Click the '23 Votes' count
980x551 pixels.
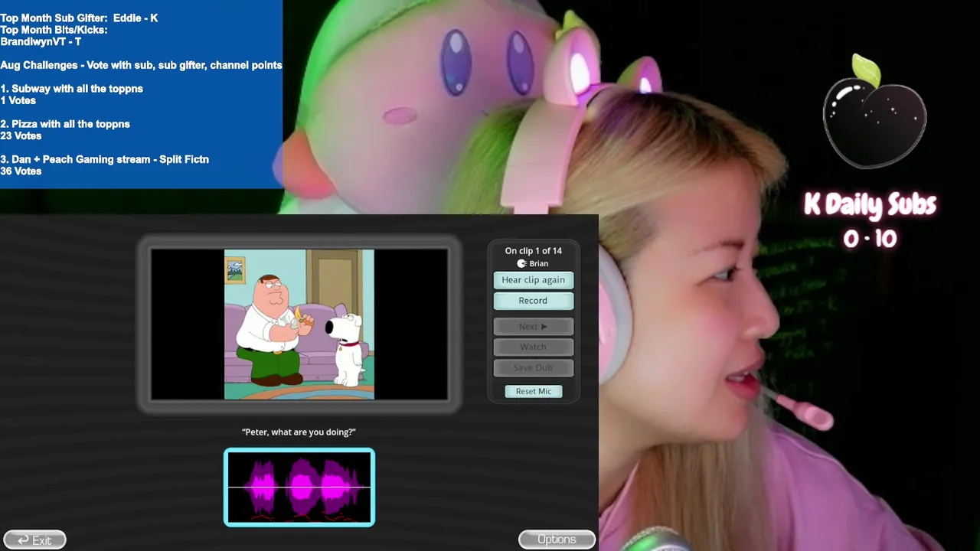tap(21, 136)
